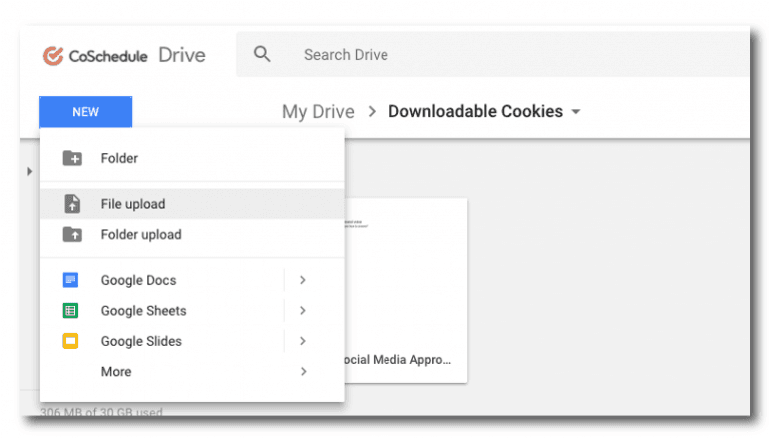Go to My Drive breadcrumb
Screen dimensions: 770x439
[x=318, y=112]
